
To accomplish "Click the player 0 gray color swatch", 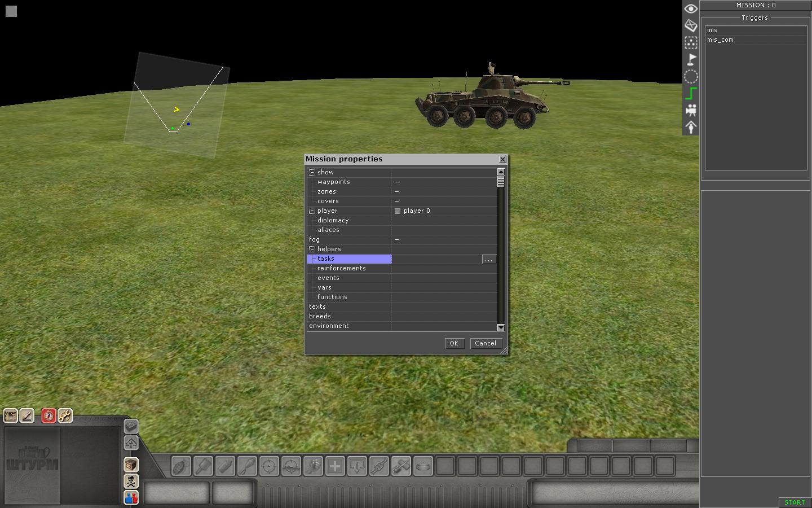I will click(x=398, y=211).
